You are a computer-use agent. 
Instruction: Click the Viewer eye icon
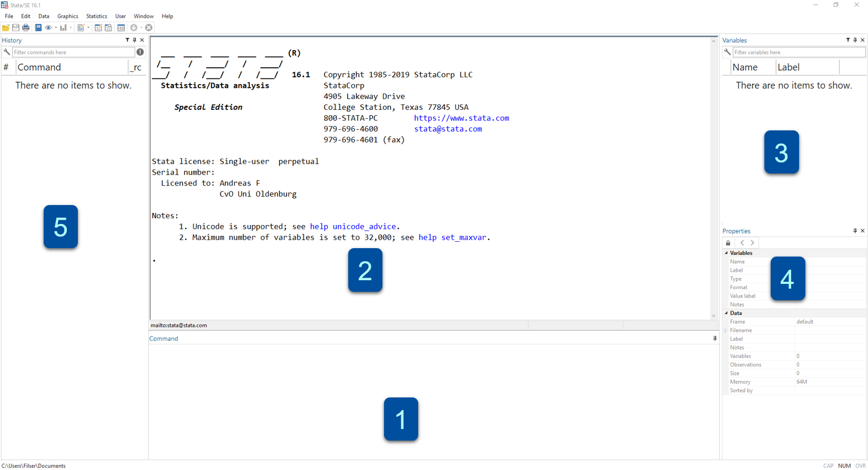click(48, 27)
